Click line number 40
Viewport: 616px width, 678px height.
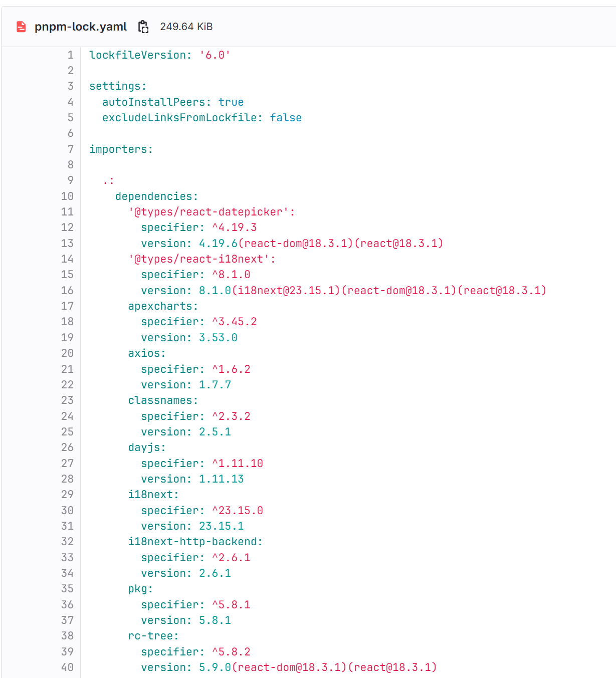point(68,667)
